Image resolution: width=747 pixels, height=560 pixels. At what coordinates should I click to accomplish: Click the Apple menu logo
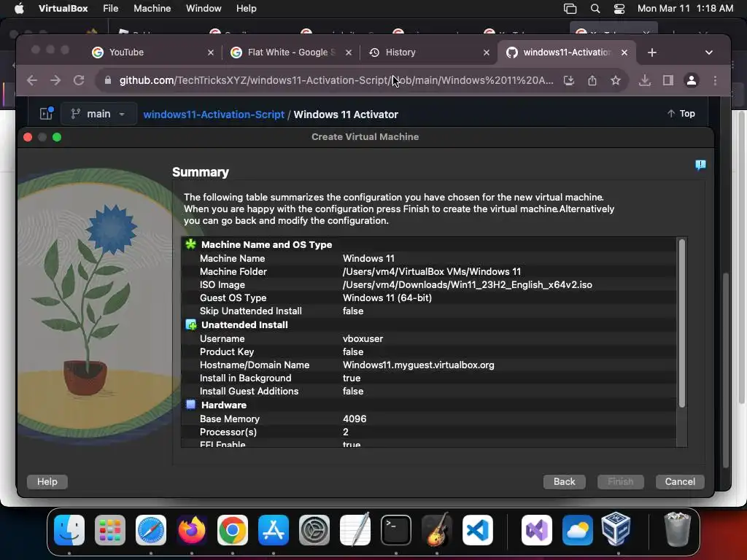click(x=19, y=9)
